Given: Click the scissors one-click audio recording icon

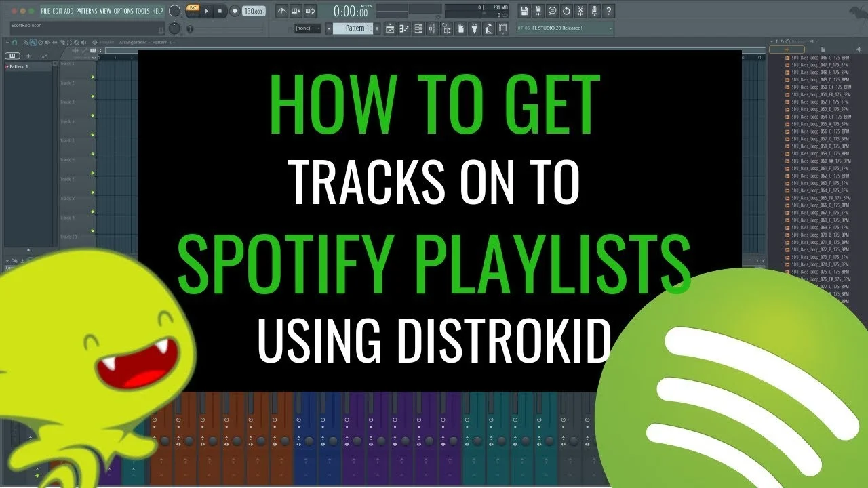Looking at the screenshot, I should (x=580, y=12).
